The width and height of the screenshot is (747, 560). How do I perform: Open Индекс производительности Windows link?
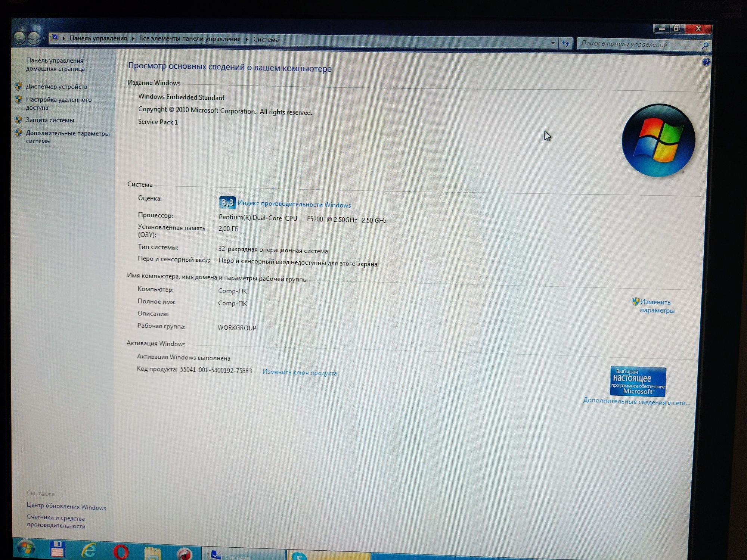(x=294, y=204)
